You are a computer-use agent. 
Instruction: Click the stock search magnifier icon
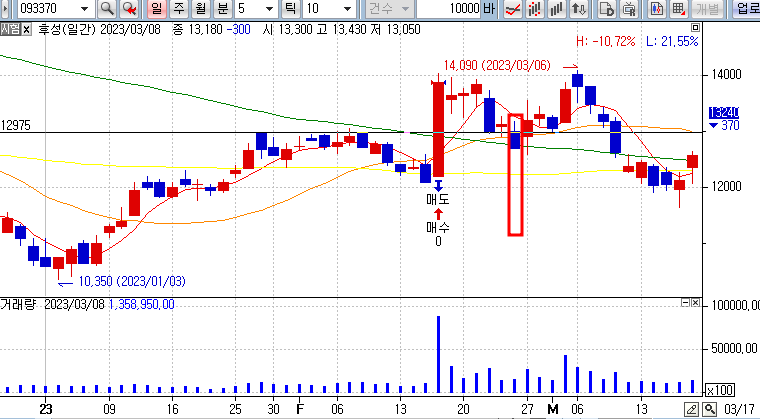106,9
